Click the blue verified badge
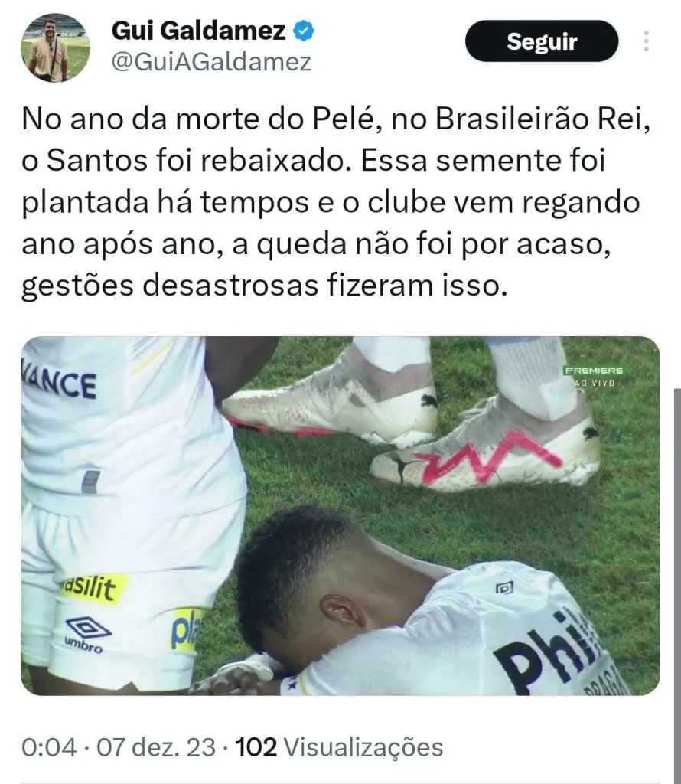The width and height of the screenshot is (681, 784). point(303,31)
